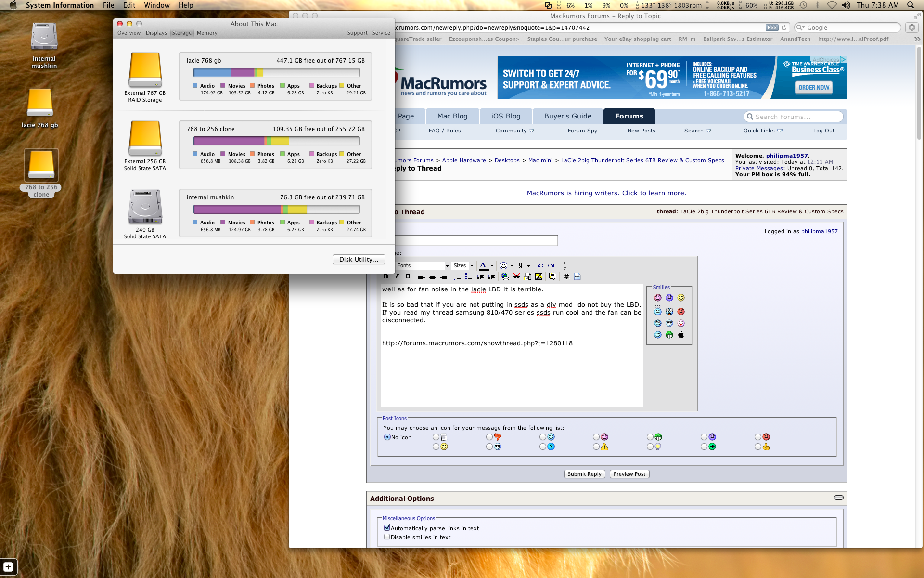Click the insert link globe icon
The image size is (924, 578).
505,276
